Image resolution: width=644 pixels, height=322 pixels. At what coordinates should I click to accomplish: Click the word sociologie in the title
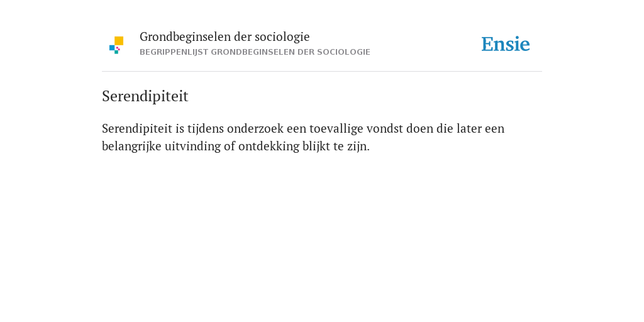pyautogui.click(x=282, y=37)
